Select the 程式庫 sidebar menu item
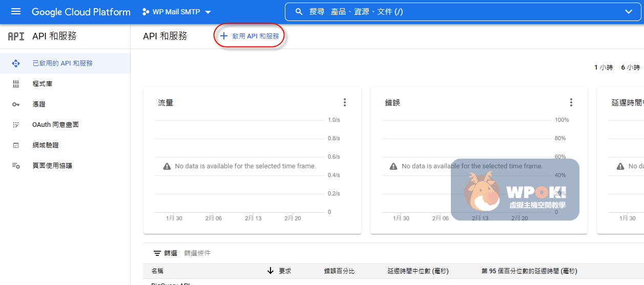The width and height of the screenshot is (644, 285). pyautogui.click(x=43, y=84)
